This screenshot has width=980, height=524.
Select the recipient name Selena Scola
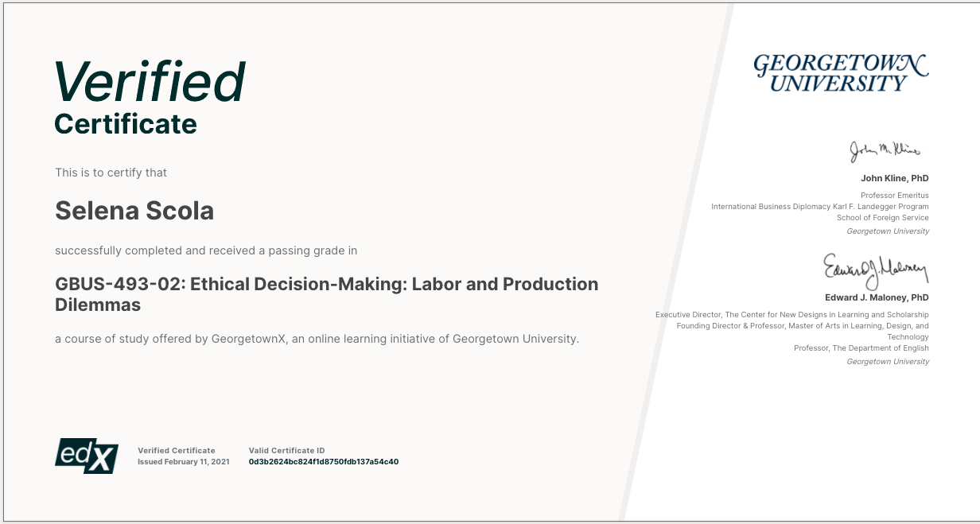click(134, 211)
